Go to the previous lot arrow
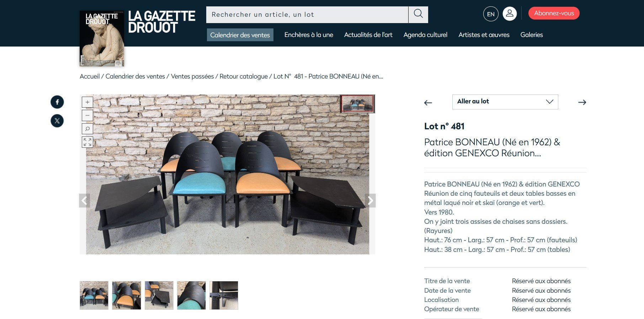 (x=428, y=103)
